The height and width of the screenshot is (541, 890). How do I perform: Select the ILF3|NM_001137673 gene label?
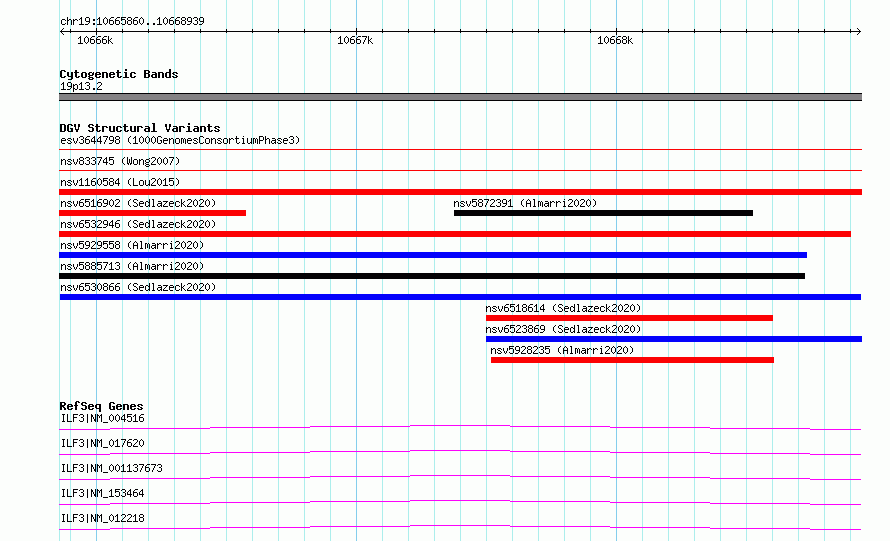pyautogui.click(x=111, y=468)
